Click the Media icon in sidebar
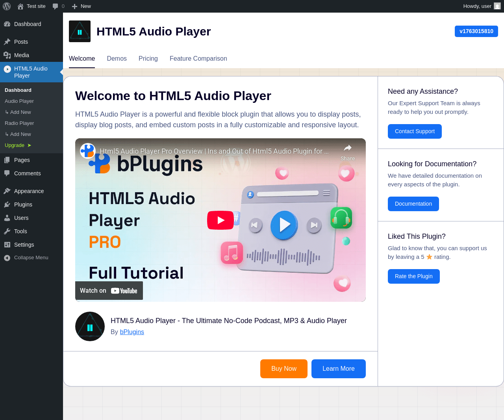The height and width of the screenshot is (420, 504). pyautogui.click(x=7, y=55)
